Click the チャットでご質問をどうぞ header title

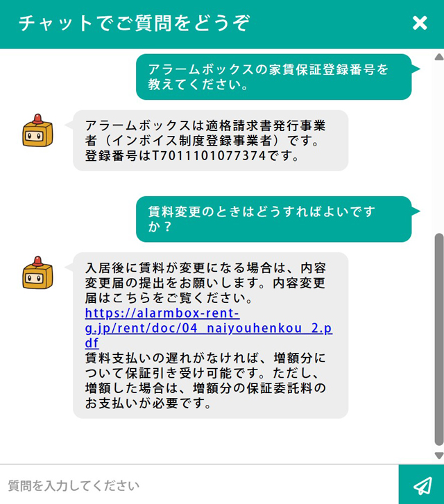(x=134, y=23)
